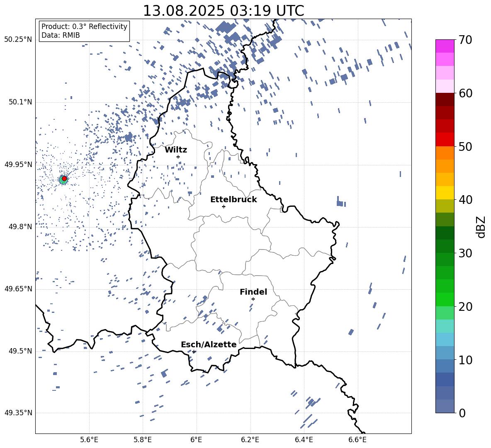Click the 49.8°N latitude tick label
This screenshot has height=448, width=491.
pyautogui.click(x=20, y=227)
